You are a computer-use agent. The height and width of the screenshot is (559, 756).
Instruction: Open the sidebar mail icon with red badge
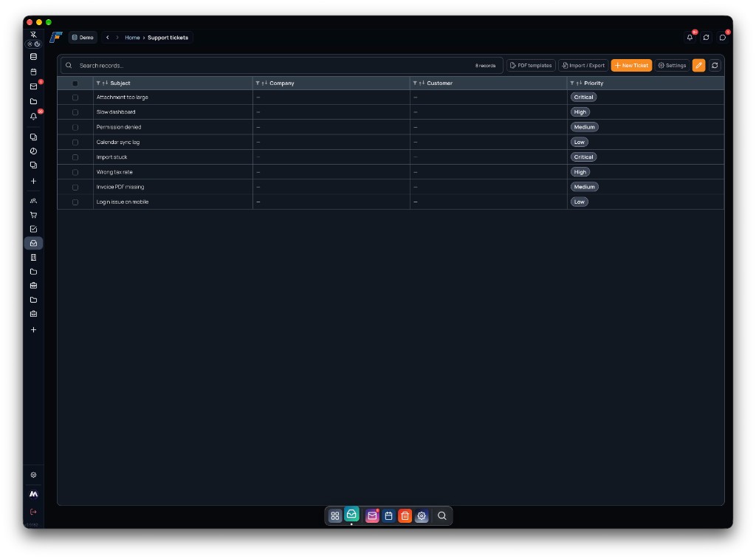pos(33,86)
